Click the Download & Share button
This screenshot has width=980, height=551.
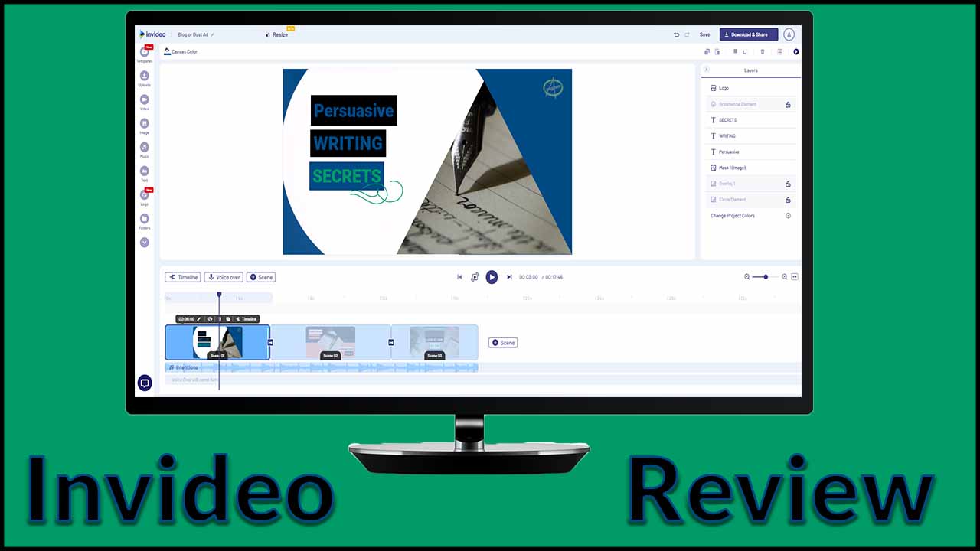pos(747,34)
